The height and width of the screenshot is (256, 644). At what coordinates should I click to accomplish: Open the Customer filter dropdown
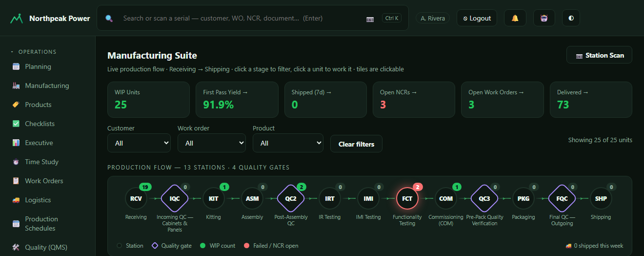(x=139, y=143)
